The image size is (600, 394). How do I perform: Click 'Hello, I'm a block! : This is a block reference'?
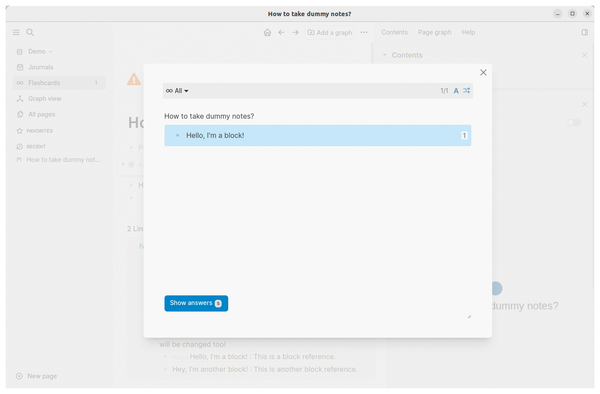[x=262, y=357]
